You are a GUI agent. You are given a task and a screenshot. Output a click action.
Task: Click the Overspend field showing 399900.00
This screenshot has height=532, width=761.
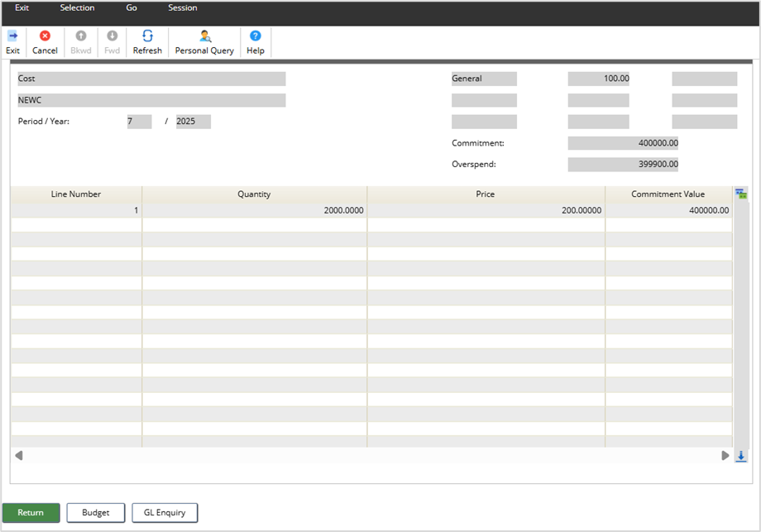623,165
